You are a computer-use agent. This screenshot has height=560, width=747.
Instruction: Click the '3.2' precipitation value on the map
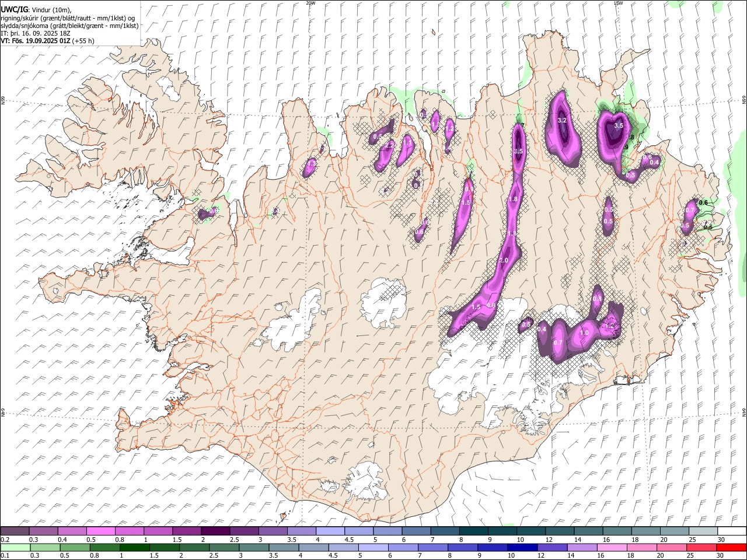[x=563, y=120]
